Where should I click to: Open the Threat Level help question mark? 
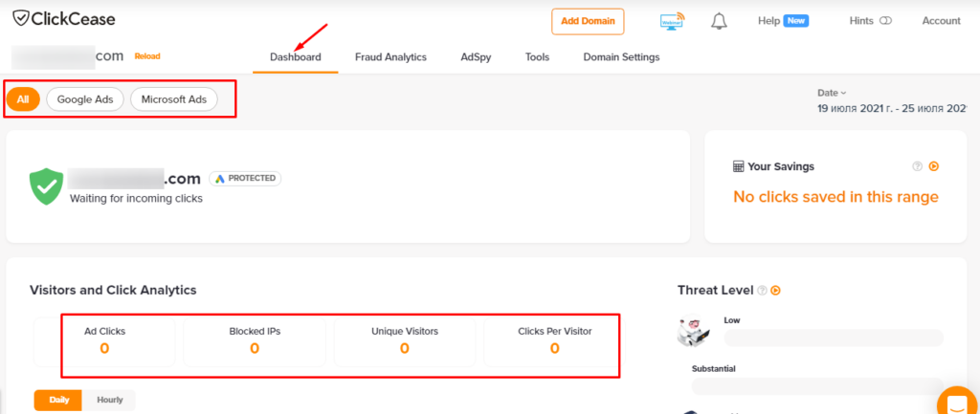(x=762, y=291)
